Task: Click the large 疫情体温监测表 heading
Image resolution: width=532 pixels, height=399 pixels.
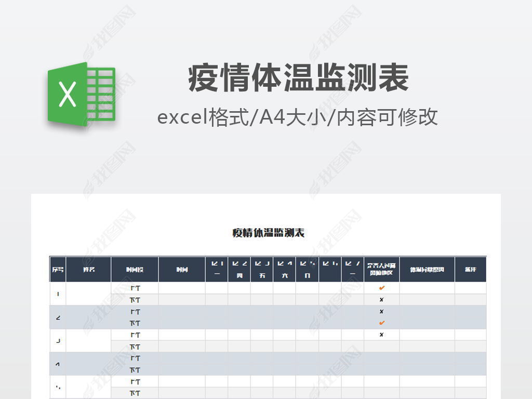Action: click(299, 78)
